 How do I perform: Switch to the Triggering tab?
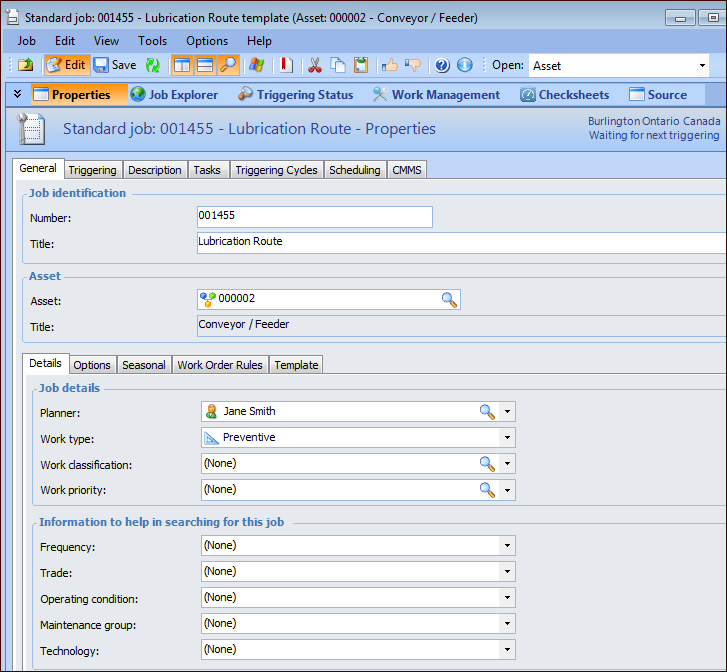[93, 170]
